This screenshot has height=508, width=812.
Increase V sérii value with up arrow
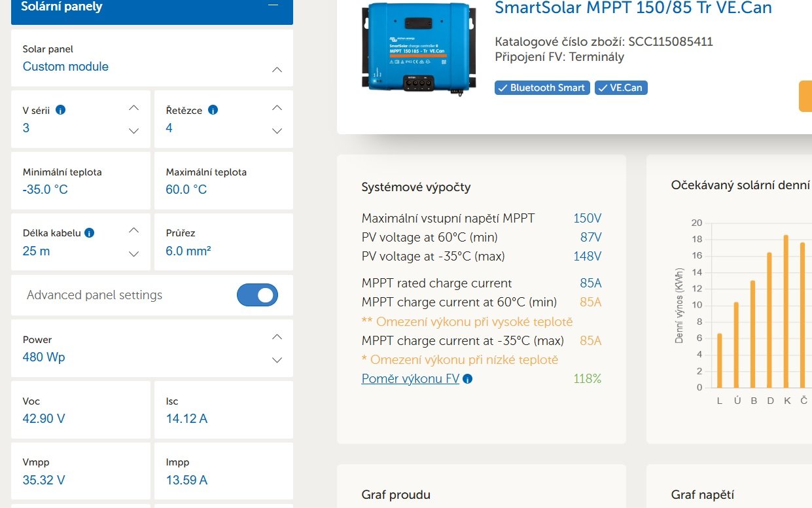pos(133,107)
